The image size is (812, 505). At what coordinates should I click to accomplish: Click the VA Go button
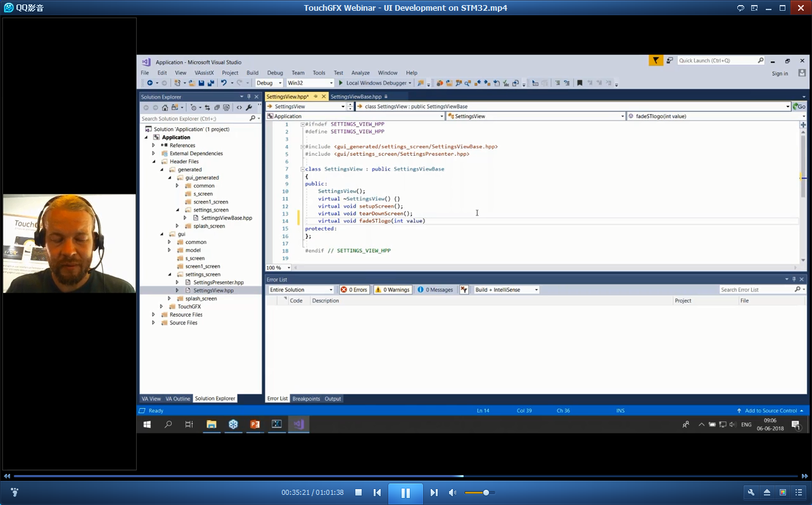(799, 106)
